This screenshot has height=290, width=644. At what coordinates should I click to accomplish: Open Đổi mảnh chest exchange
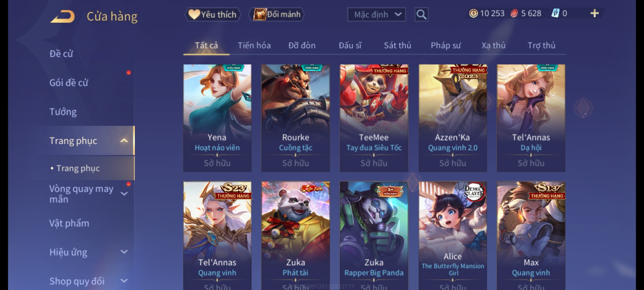coord(277,14)
